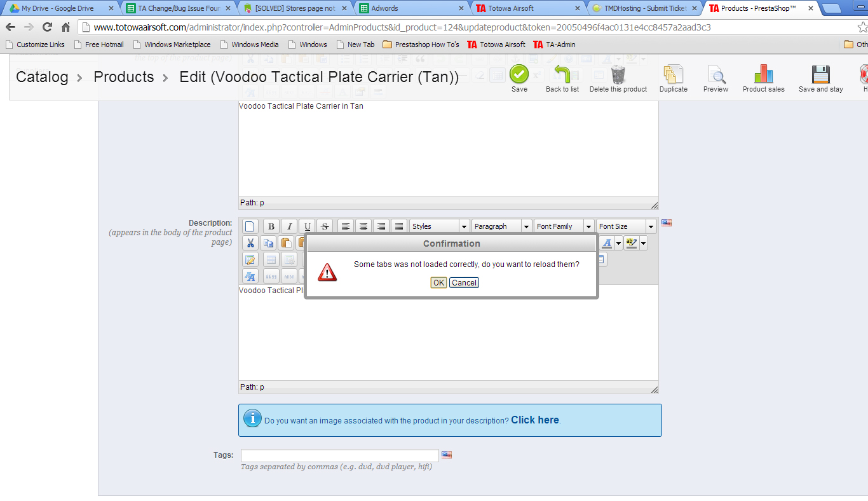This screenshot has height=501, width=868.
Task: Click the Copy icon in Description editor
Action: [x=268, y=243]
